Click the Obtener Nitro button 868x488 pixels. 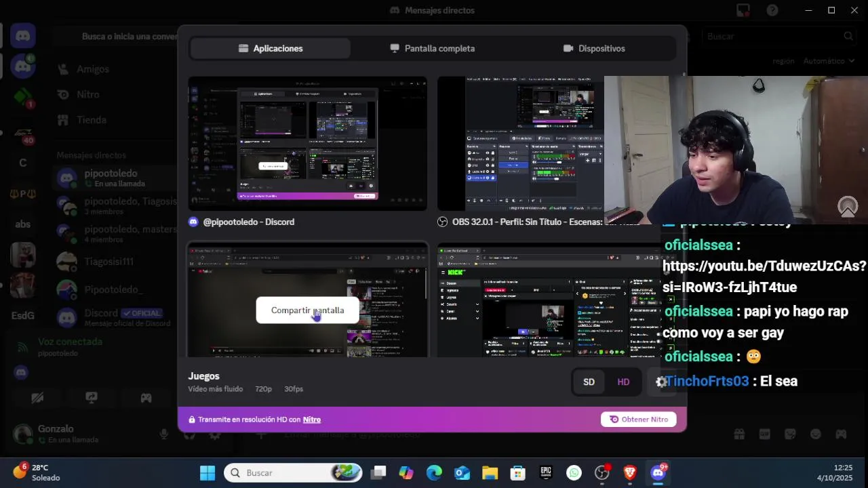[638, 420]
